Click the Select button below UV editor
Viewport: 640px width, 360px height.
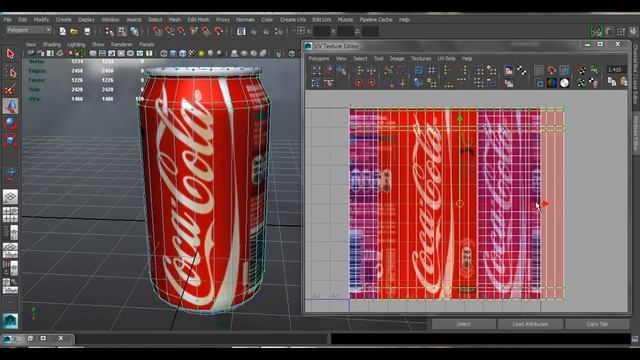463,324
